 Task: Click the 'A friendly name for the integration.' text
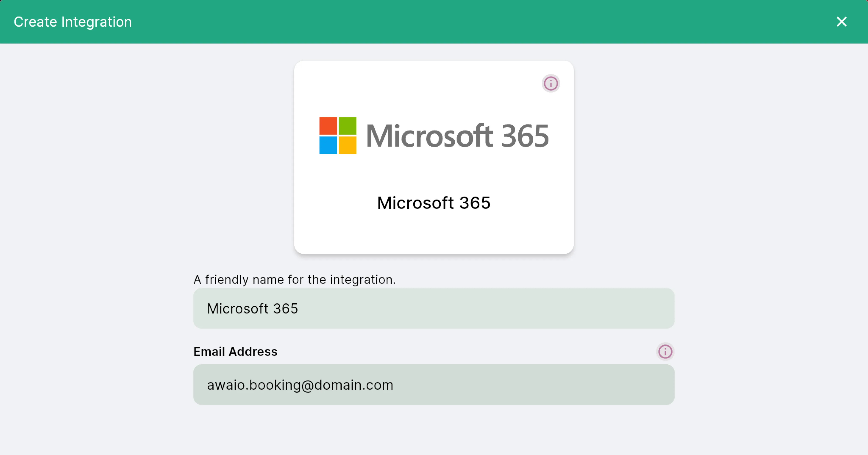[295, 280]
